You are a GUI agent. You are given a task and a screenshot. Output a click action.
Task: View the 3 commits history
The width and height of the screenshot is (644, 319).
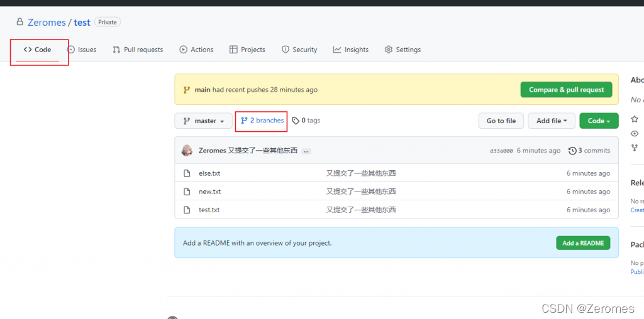pyautogui.click(x=589, y=151)
